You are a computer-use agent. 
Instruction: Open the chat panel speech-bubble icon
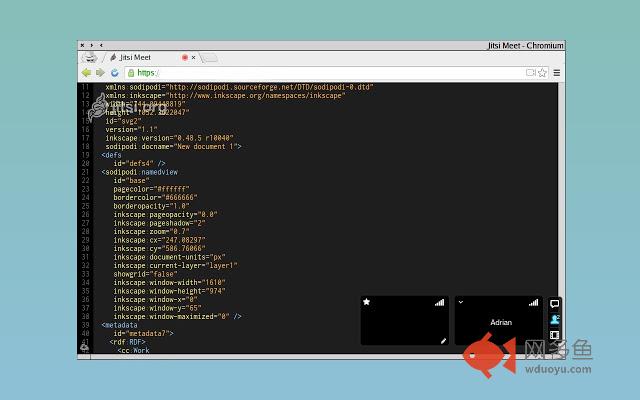point(554,304)
